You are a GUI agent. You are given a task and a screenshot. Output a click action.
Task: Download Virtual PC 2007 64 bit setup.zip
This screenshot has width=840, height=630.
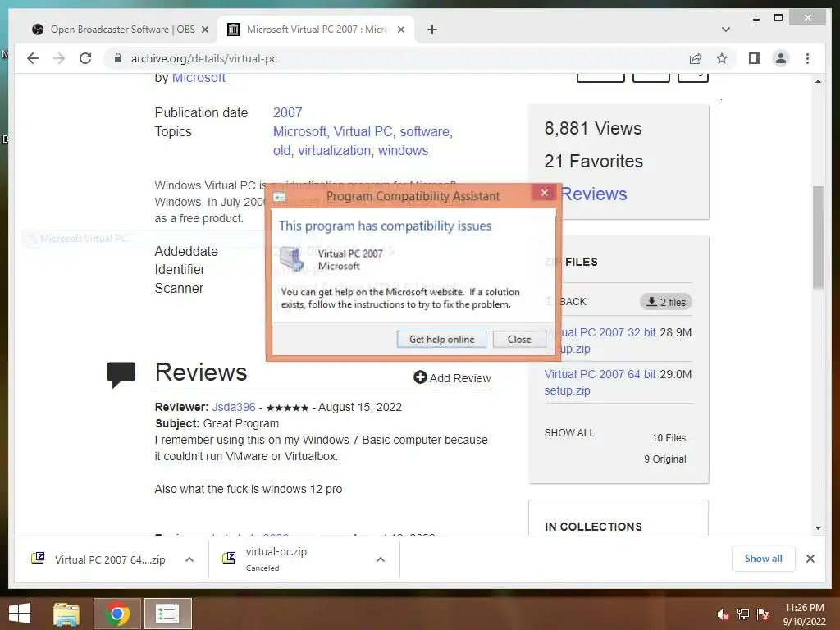pyautogui.click(x=600, y=382)
